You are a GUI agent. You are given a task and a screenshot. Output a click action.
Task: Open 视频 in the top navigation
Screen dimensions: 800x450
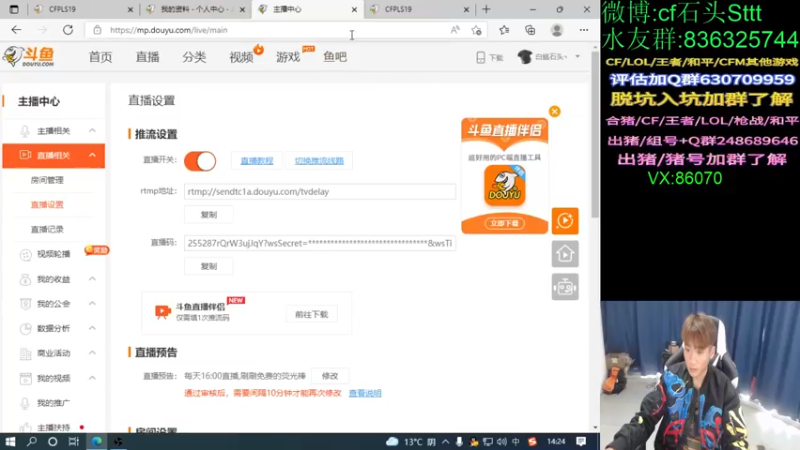click(x=241, y=57)
